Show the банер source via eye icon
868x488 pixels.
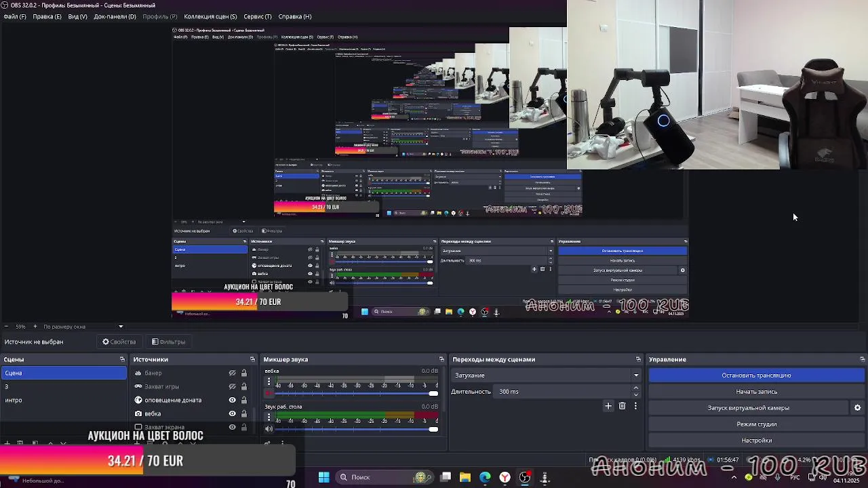[x=232, y=373]
